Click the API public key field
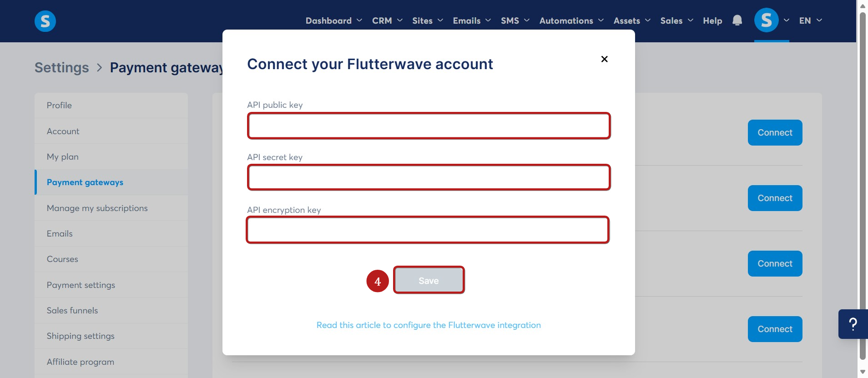Screen dimensions: 868x378 pos(429,126)
